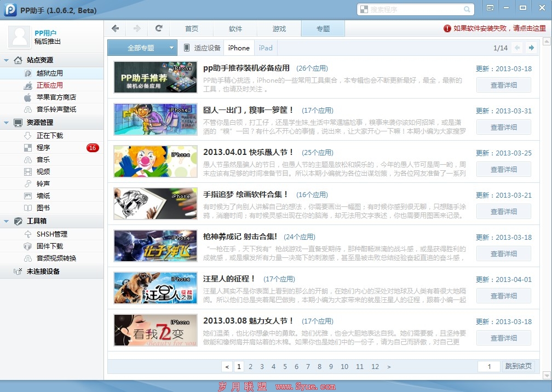View details for 魅力女人节 topic
The image size is (552, 392).
click(503, 338)
